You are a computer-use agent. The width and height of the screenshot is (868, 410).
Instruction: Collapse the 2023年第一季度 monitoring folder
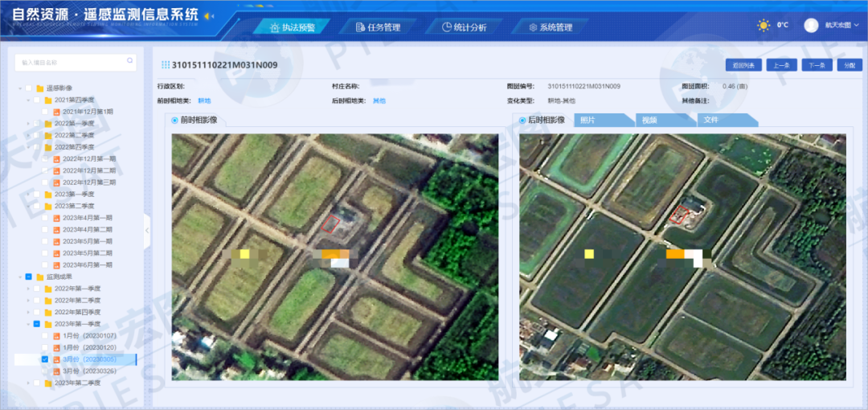click(27, 324)
